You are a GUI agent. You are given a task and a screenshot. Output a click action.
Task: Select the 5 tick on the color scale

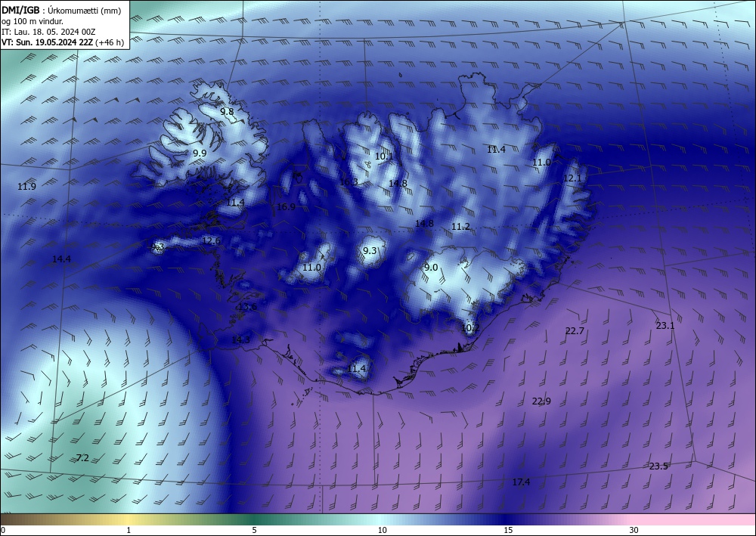(x=254, y=530)
